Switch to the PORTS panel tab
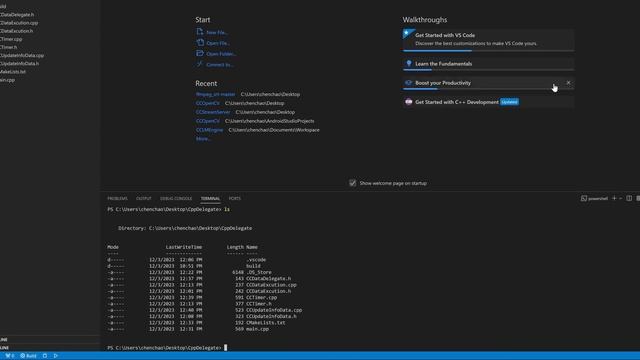The image size is (640, 360). [235, 198]
